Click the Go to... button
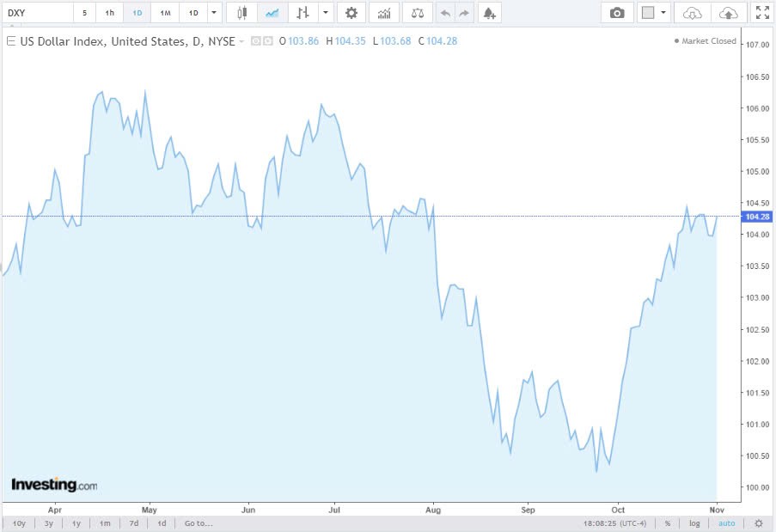776x532 pixels. 198,523
